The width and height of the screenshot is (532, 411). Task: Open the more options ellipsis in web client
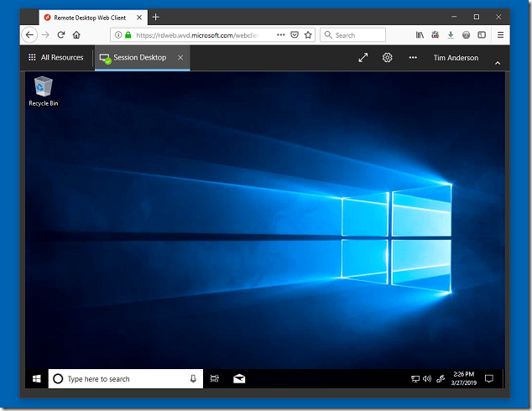413,58
